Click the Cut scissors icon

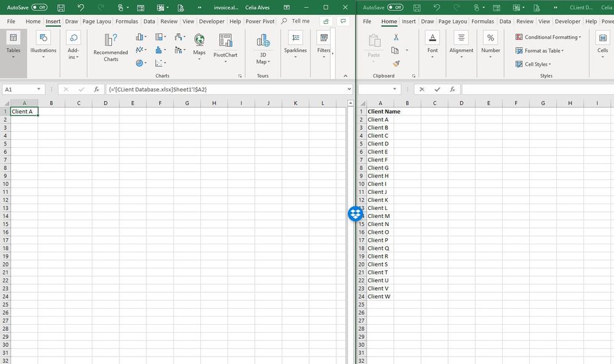pyautogui.click(x=396, y=37)
